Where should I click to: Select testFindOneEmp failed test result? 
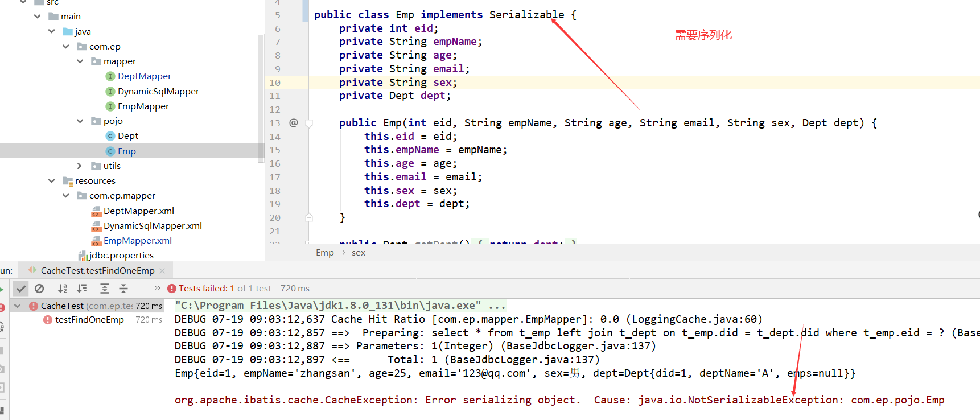[89, 320]
